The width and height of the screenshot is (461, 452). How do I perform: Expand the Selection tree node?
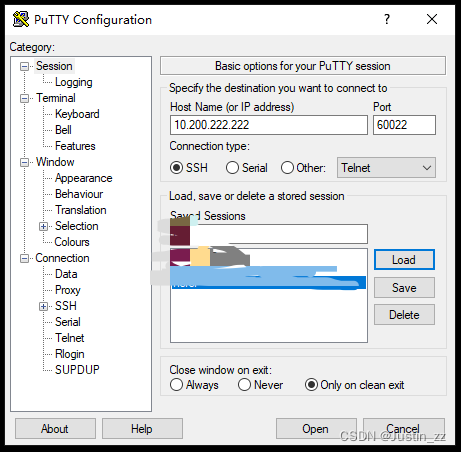click(x=43, y=226)
